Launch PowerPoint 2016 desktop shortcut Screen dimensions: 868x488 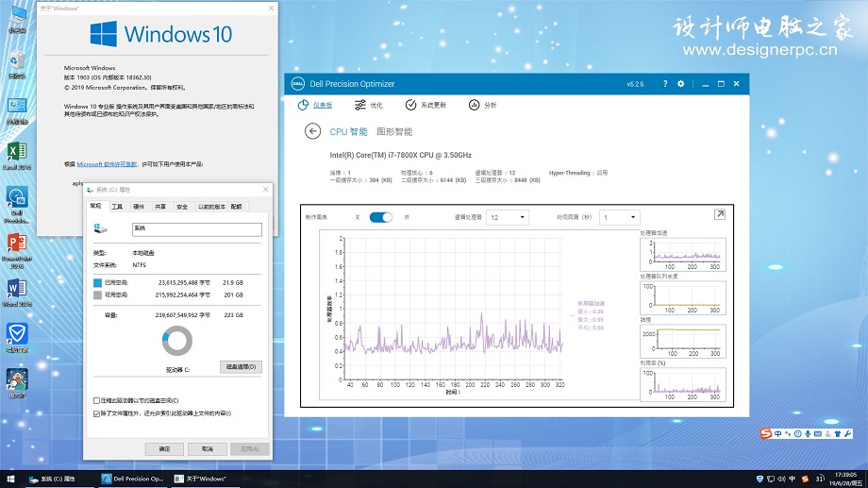pos(17,250)
